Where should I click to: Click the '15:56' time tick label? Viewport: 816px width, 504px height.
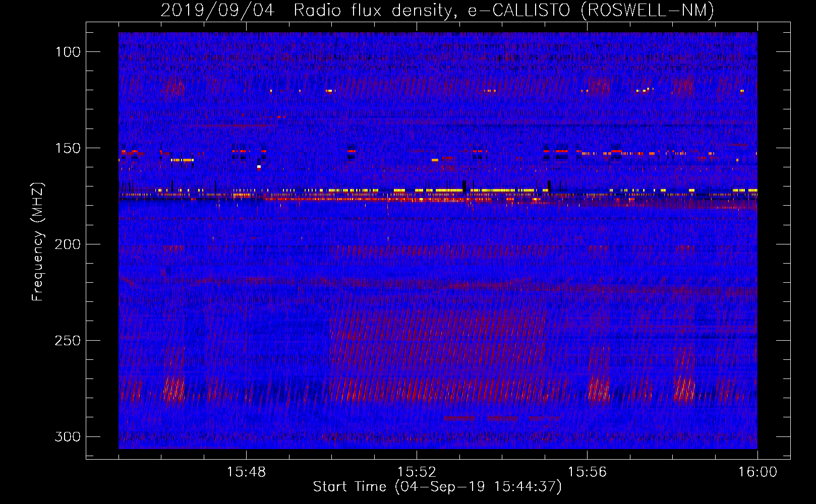(x=587, y=472)
